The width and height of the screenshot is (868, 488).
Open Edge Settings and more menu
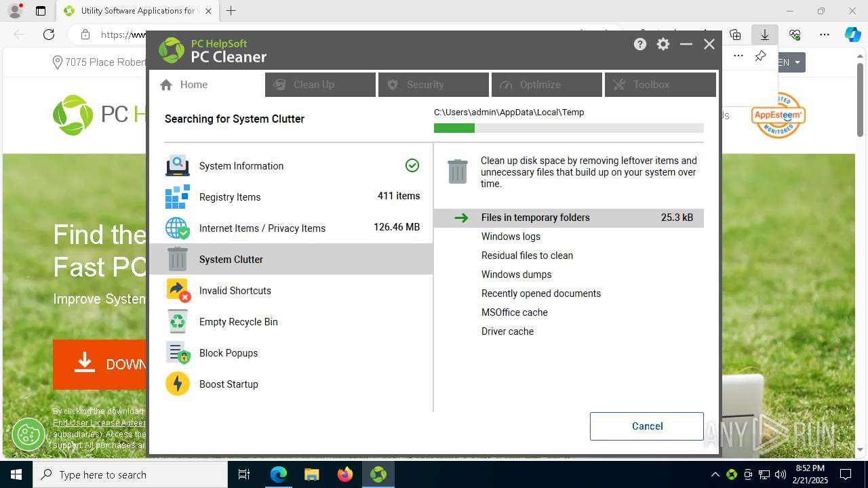[x=825, y=35]
